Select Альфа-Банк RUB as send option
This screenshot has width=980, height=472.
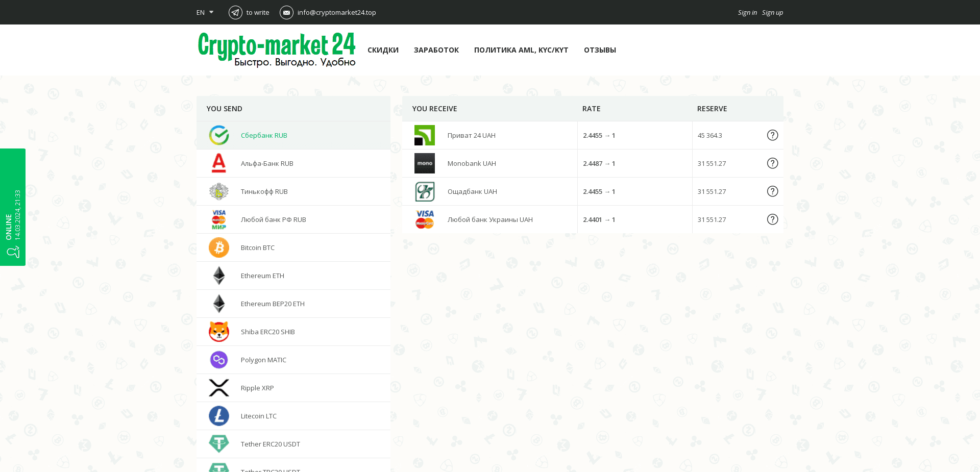[x=267, y=163]
